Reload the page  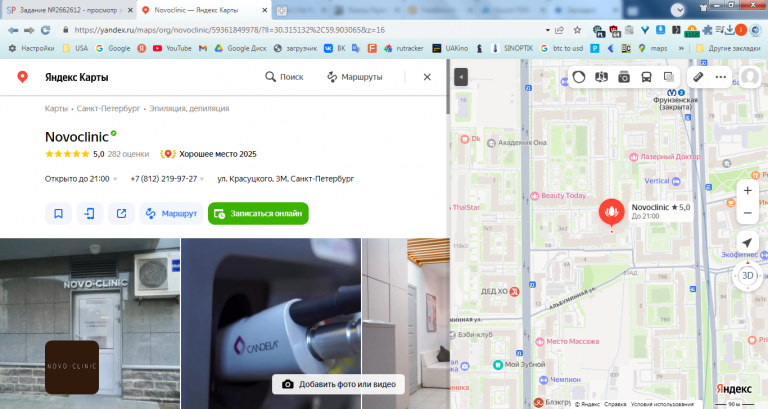(46, 30)
